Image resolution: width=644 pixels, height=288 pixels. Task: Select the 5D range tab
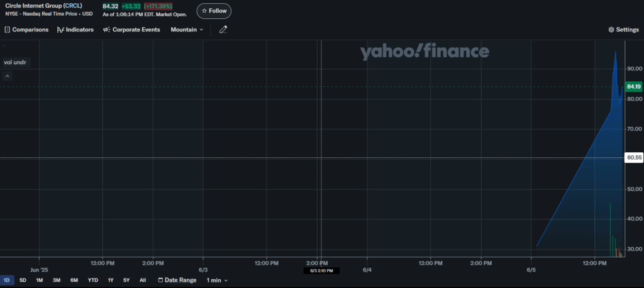tap(23, 280)
